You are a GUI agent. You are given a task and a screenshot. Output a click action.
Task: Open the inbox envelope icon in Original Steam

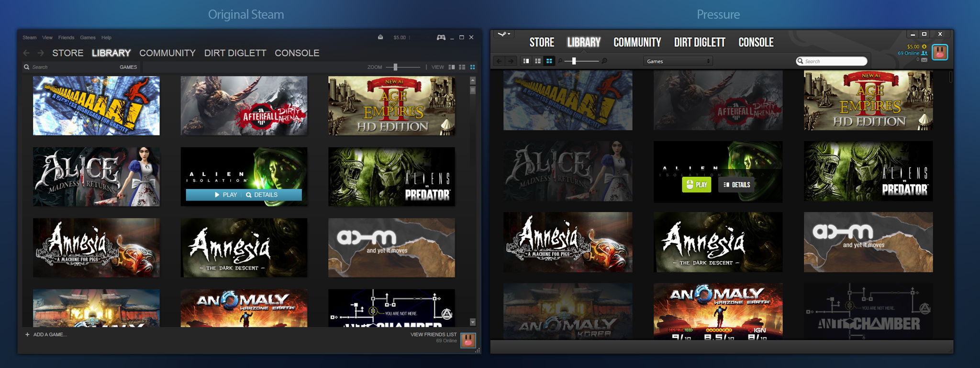[x=380, y=37]
